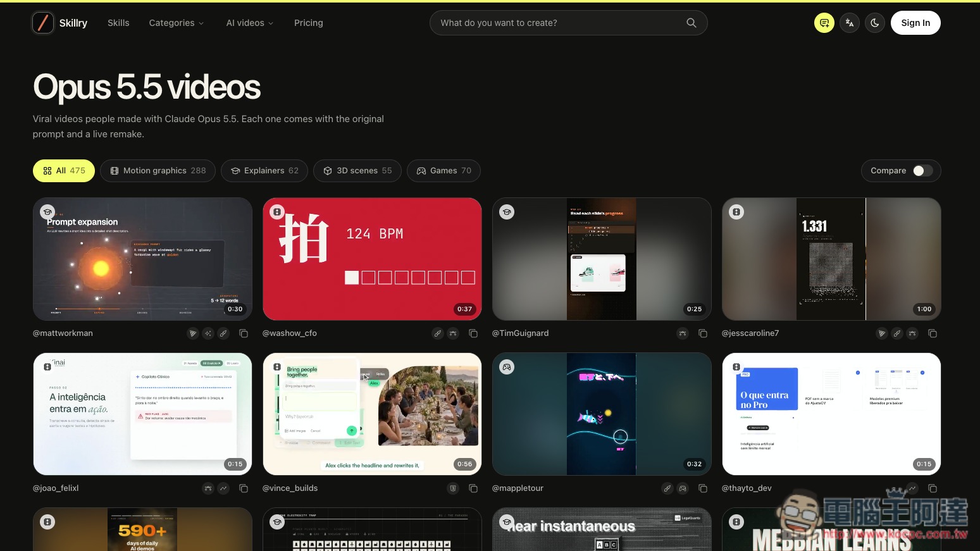This screenshot has height=551, width=980.
Task: Select the Explainers filter tab
Action: point(264,171)
